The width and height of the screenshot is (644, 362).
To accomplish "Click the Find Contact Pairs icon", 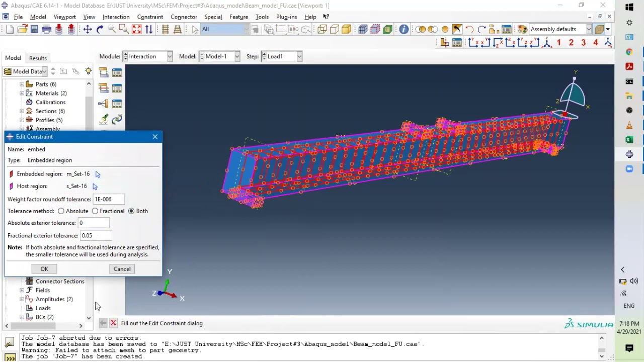I will (104, 119).
